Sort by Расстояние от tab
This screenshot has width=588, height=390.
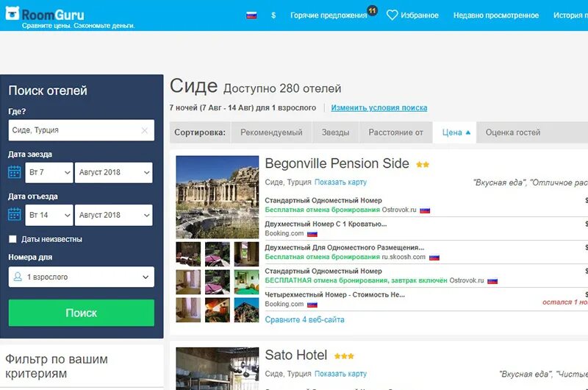point(395,132)
